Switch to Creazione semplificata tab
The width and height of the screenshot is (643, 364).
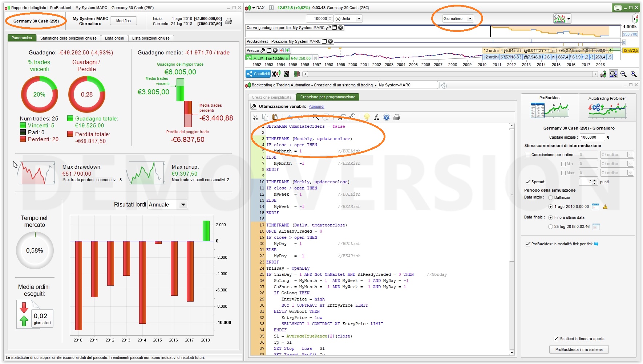pyautogui.click(x=272, y=97)
